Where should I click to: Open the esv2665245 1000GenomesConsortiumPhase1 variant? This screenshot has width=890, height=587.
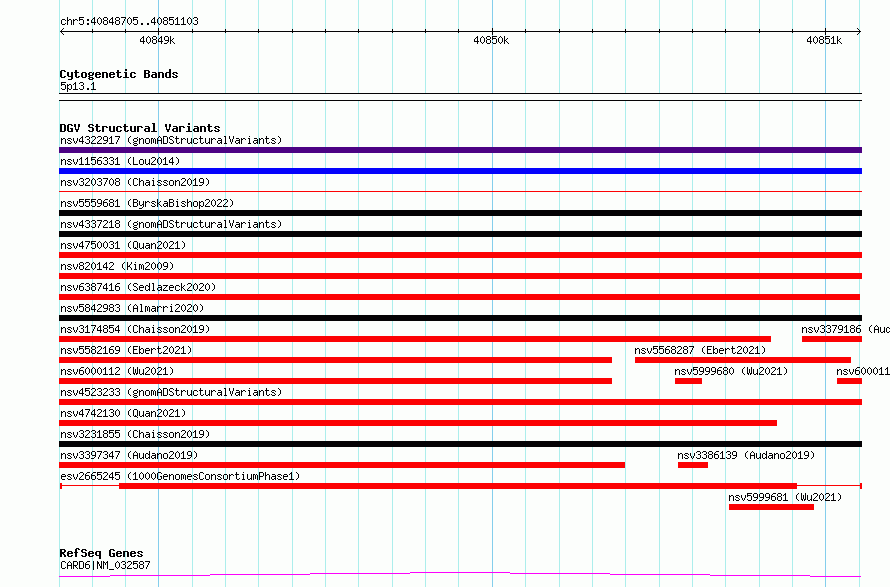click(x=179, y=476)
